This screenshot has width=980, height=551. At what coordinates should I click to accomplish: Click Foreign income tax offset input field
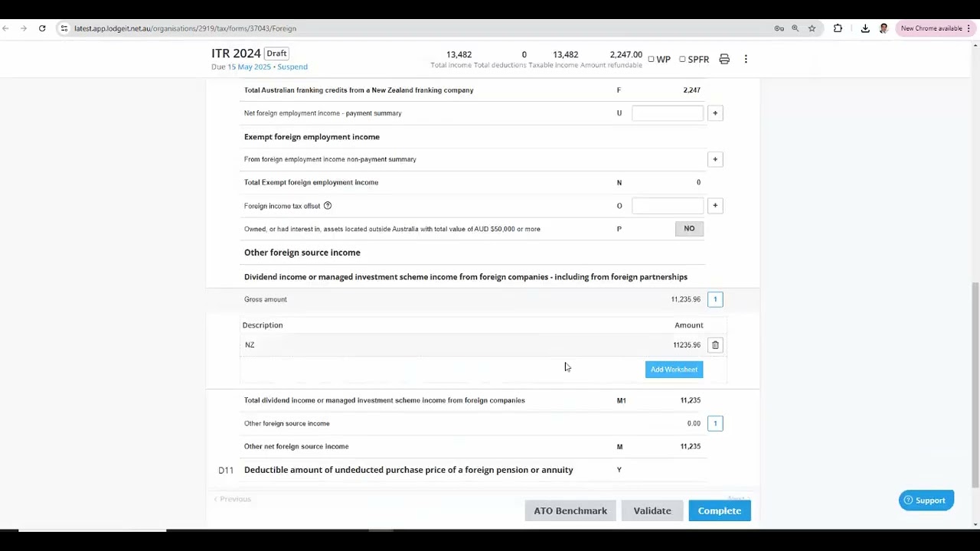point(668,206)
